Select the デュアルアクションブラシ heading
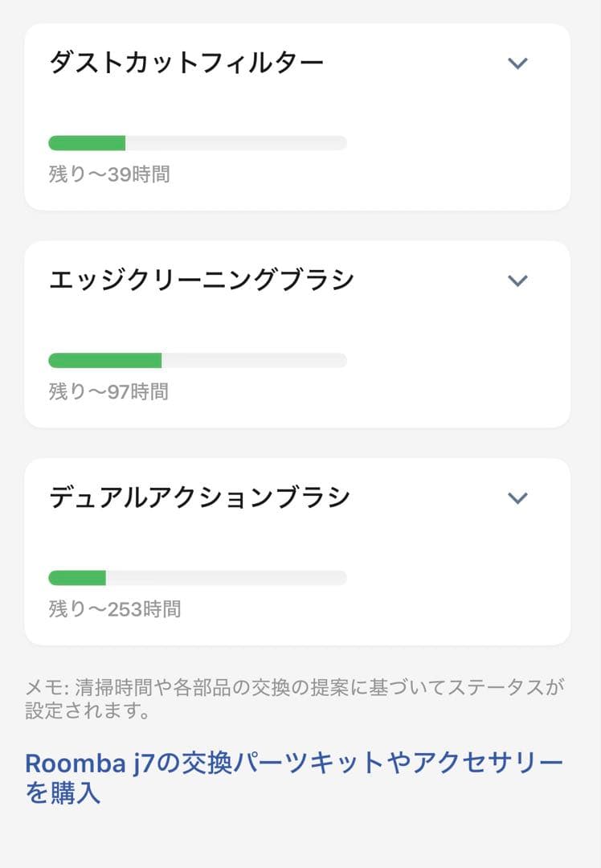This screenshot has height=868, width=601. point(200,497)
